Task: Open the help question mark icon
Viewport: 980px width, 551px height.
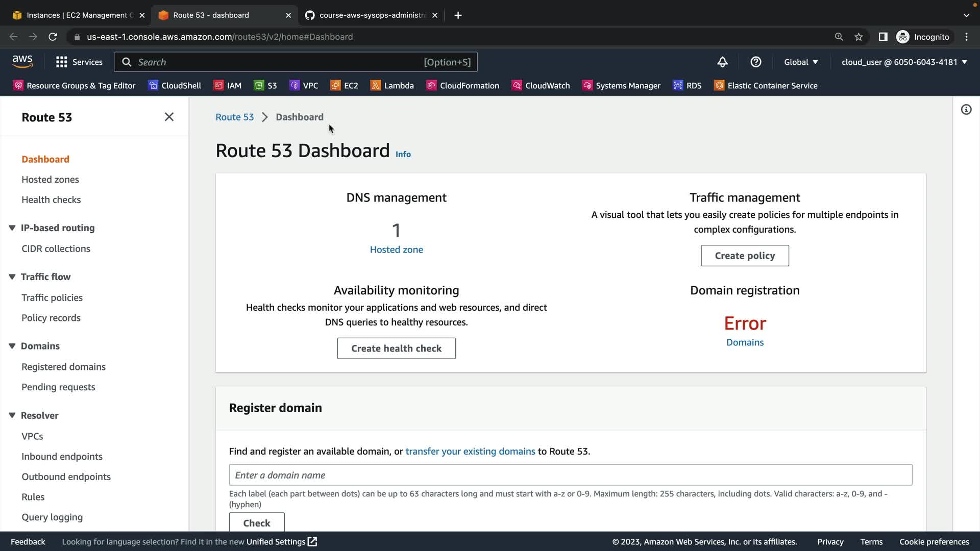Action: (x=756, y=62)
